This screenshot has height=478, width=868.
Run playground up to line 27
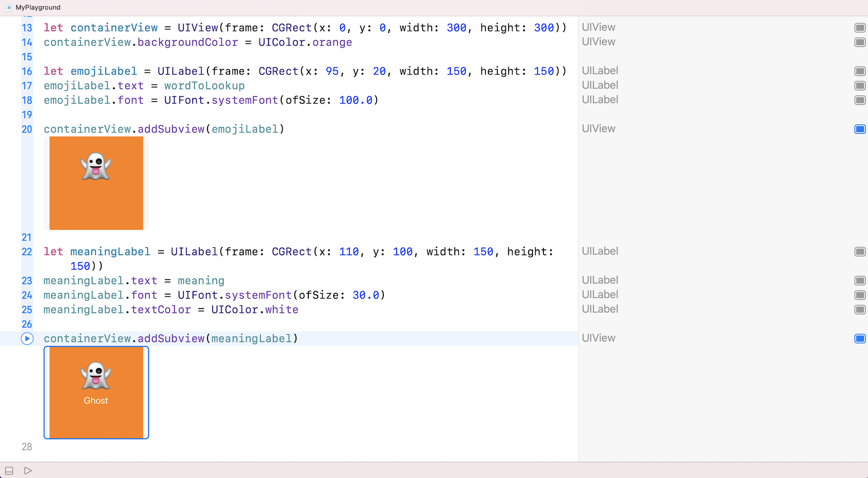click(x=27, y=338)
